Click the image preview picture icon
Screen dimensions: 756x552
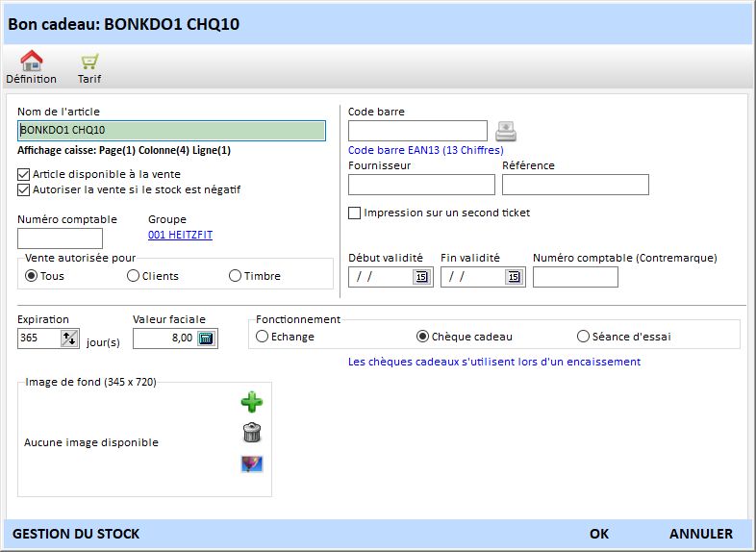coord(252,464)
